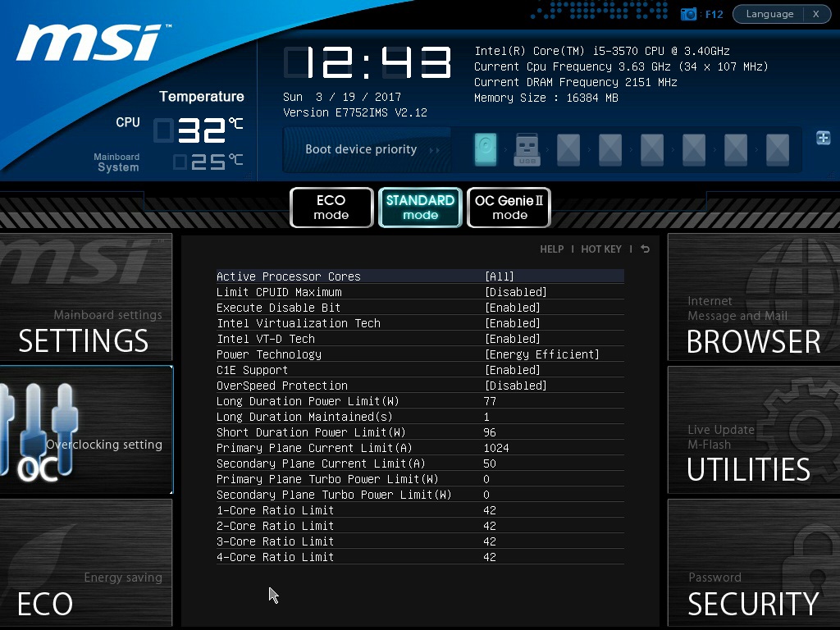Select the Power Technology label

pos(269,354)
